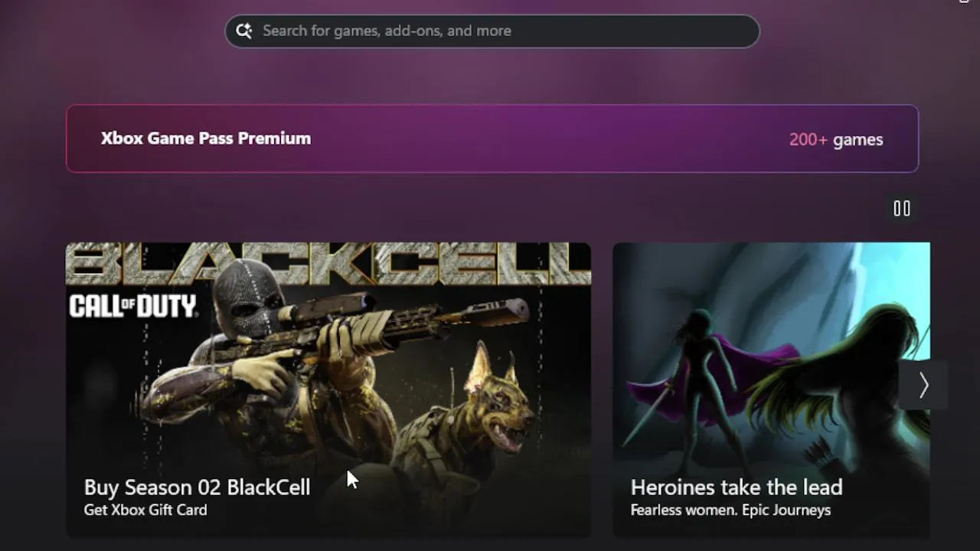Click the '200+ games' label
980x551 pixels.
point(836,139)
